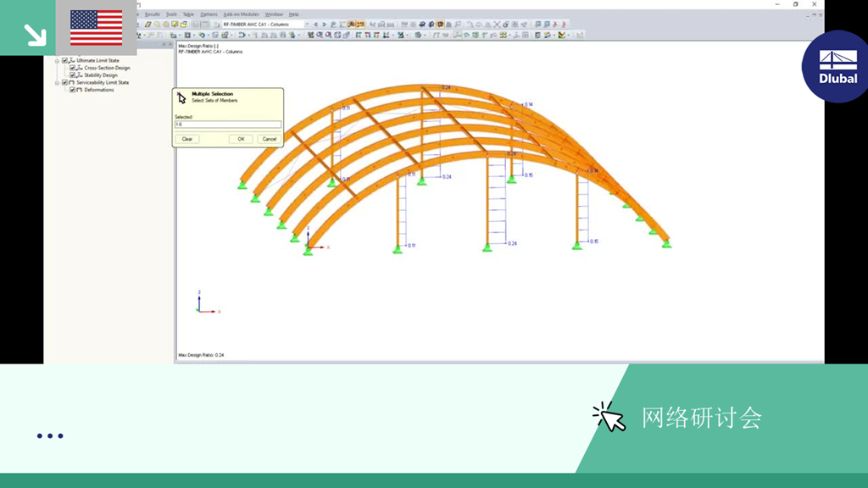Open the Table menu

click(x=189, y=14)
